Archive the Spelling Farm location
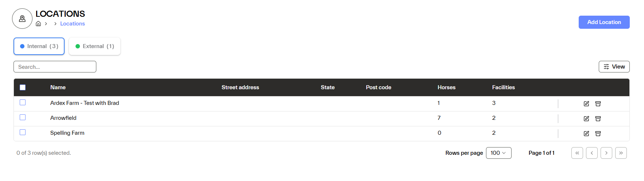 tap(598, 134)
